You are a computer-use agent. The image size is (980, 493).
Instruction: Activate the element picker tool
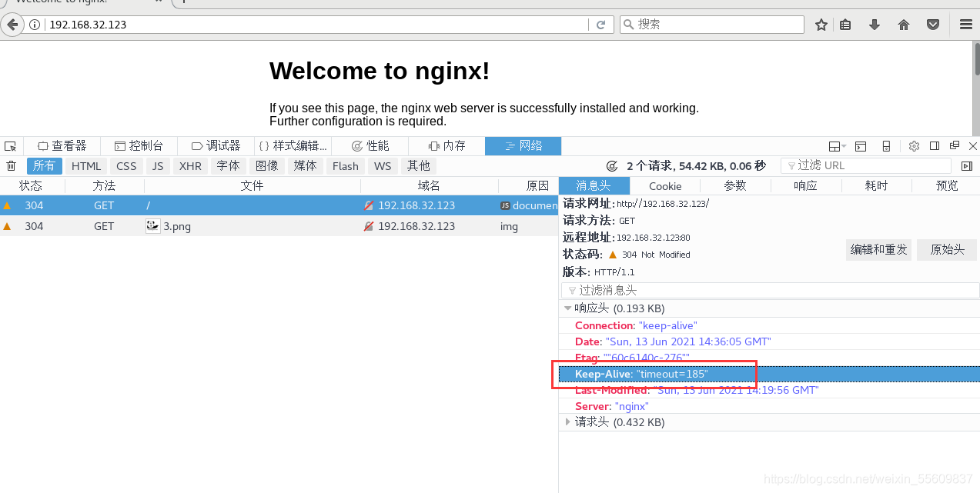tap(10, 146)
